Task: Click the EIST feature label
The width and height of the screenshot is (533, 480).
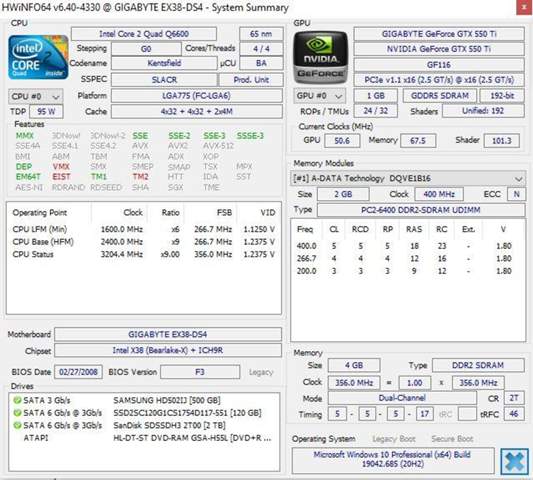Action: pos(61,177)
